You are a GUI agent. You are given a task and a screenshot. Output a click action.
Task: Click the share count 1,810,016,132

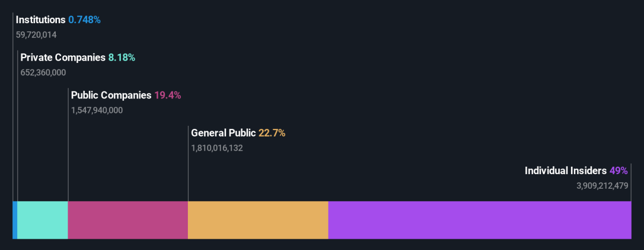(217, 148)
